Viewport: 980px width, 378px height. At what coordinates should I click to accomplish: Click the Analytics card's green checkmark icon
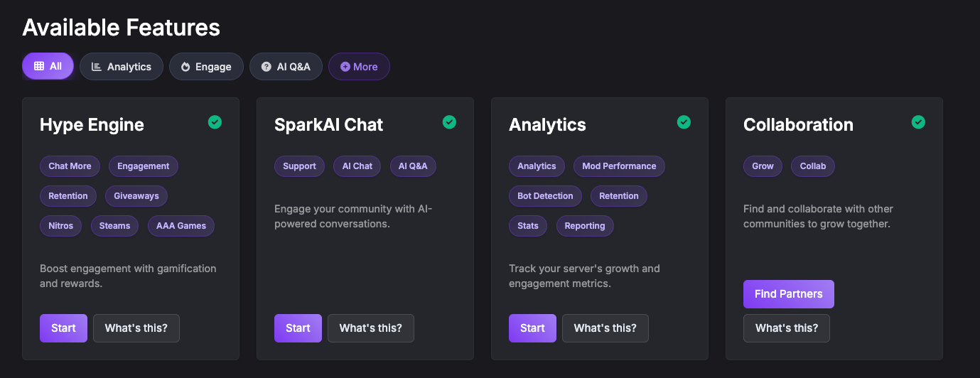click(x=684, y=122)
